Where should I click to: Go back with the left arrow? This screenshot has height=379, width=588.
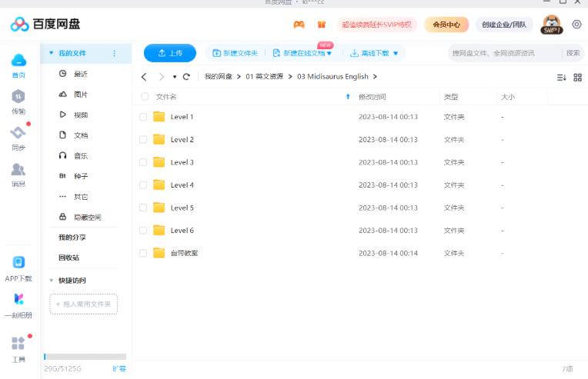144,77
